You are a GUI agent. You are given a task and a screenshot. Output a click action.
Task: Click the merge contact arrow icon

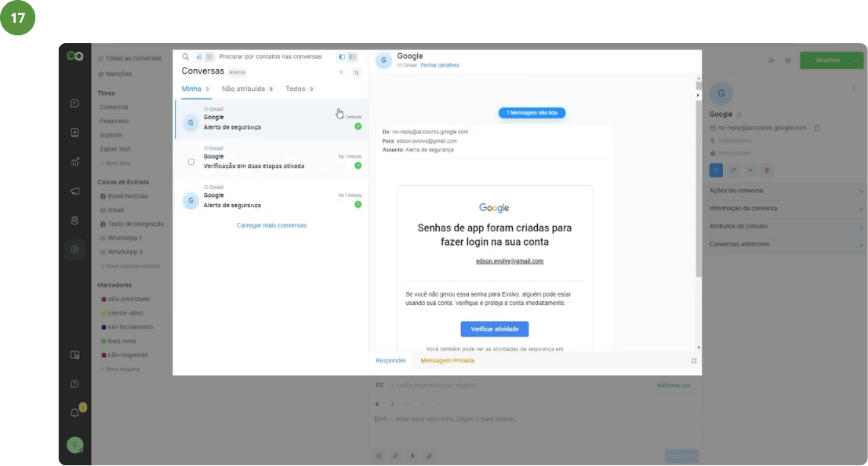[750, 170]
